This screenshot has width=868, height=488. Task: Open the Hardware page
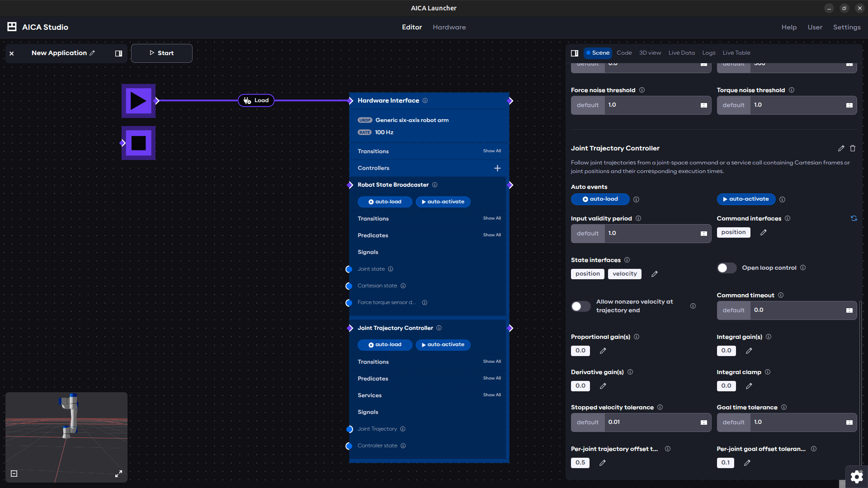click(x=449, y=27)
